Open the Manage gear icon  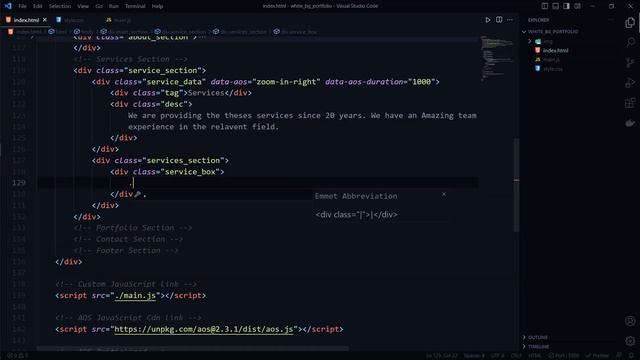(x=630, y=340)
